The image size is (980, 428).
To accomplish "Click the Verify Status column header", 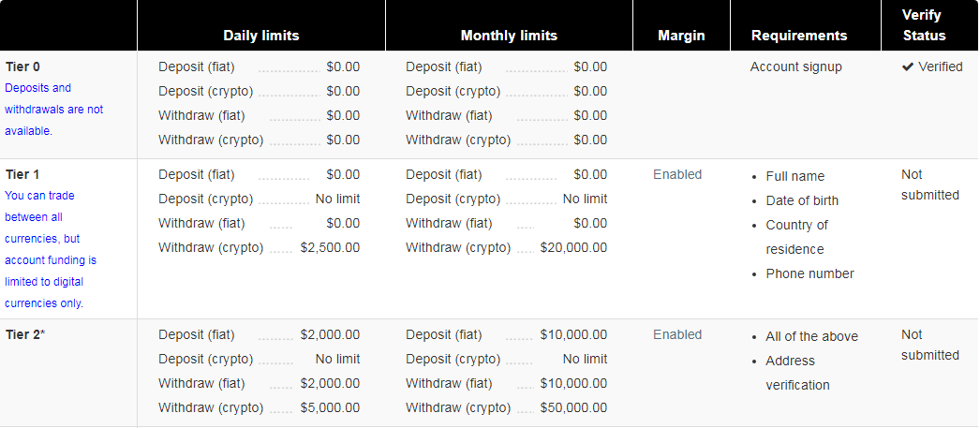I will tap(925, 25).
